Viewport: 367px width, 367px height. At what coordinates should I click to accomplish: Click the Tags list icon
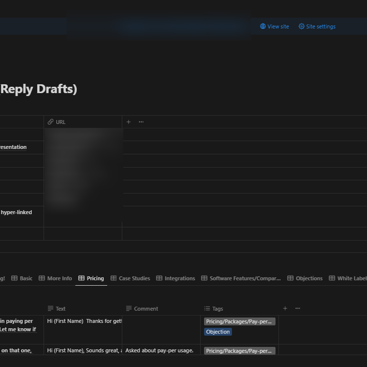pyautogui.click(x=207, y=309)
